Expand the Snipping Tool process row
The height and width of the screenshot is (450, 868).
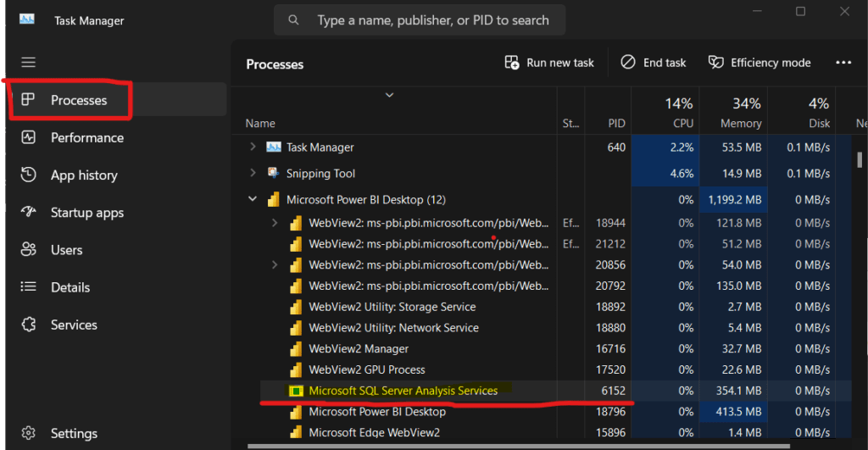[253, 173]
